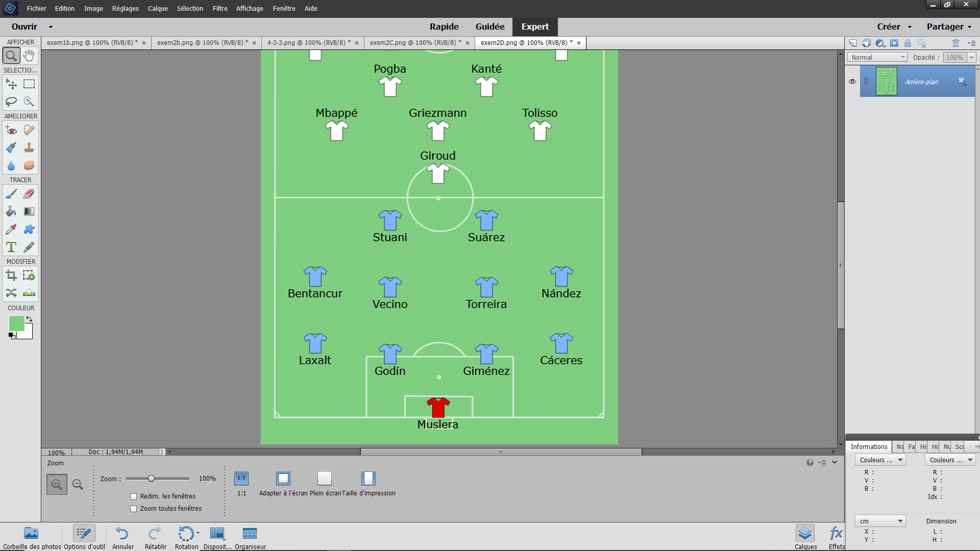This screenshot has width=980, height=551.
Task: Select the Smart Brush tool
Action: (11, 147)
